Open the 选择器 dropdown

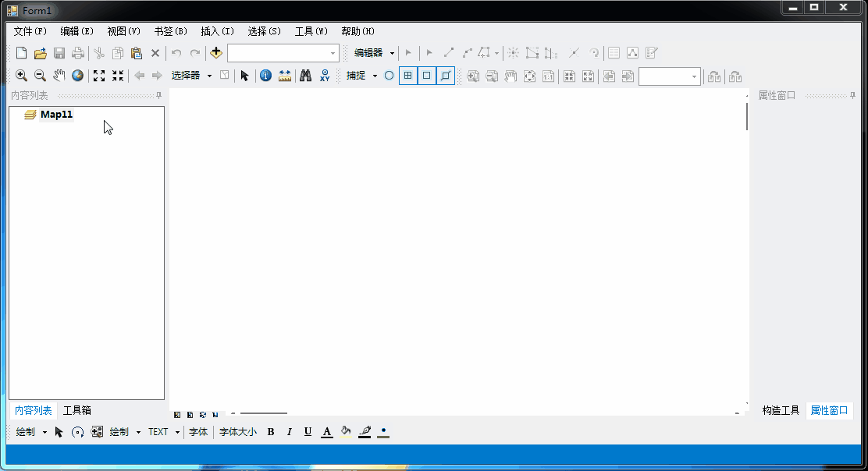pyautogui.click(x=191, y=76)
